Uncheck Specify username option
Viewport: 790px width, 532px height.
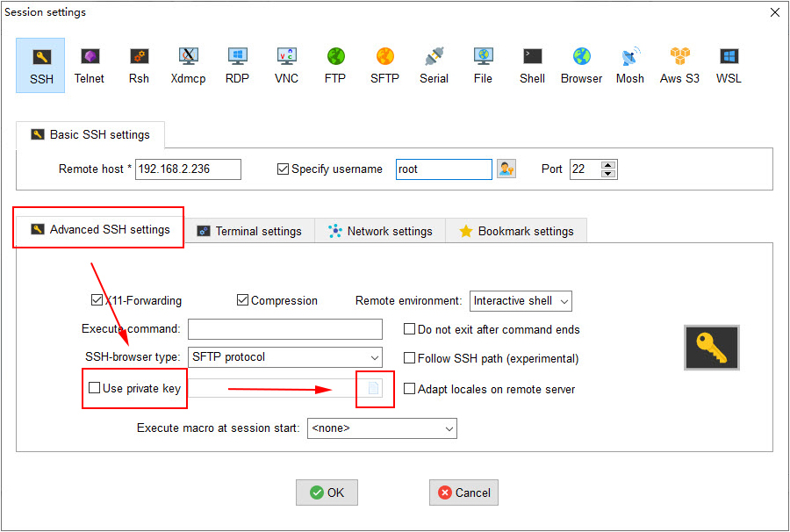283,169
